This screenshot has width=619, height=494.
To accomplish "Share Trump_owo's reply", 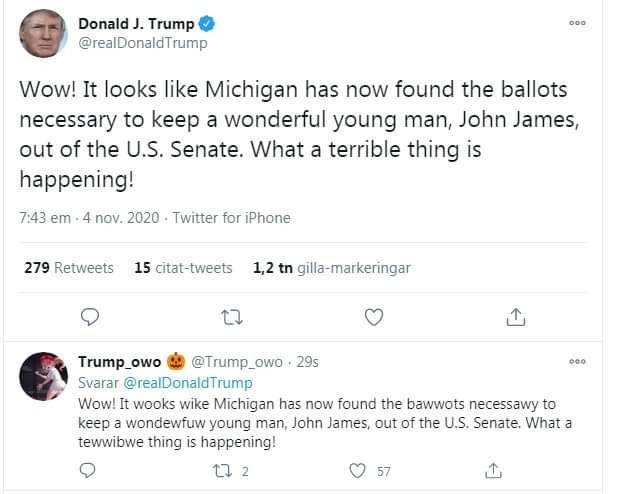I will (492, 470).
